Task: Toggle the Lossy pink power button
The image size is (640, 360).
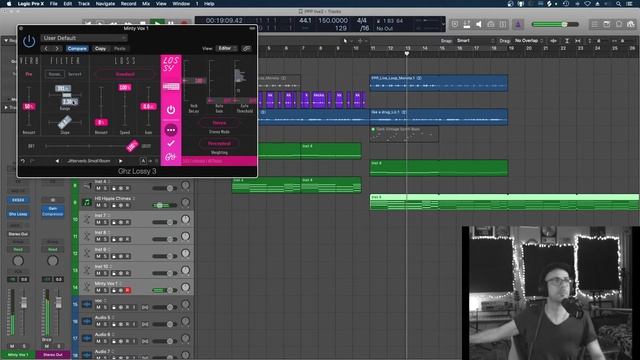Action: coord(171,110)
